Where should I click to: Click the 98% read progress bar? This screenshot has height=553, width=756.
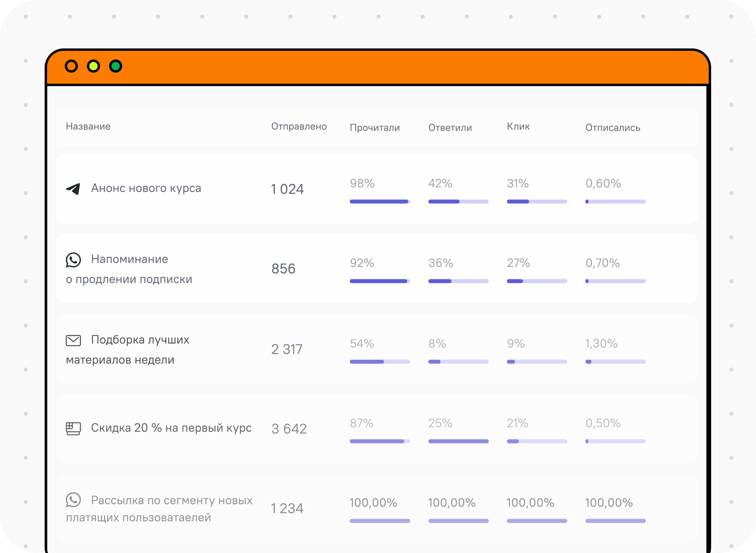click(380, 202)
